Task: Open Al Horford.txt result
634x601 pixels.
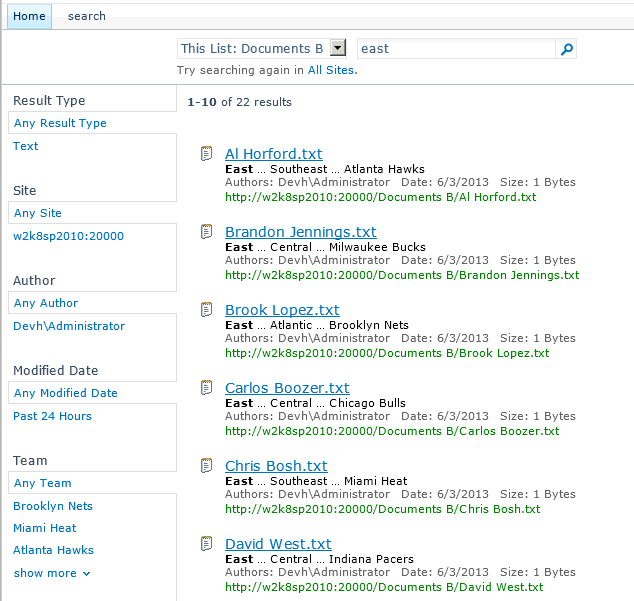Action: [x=274, y=154]
